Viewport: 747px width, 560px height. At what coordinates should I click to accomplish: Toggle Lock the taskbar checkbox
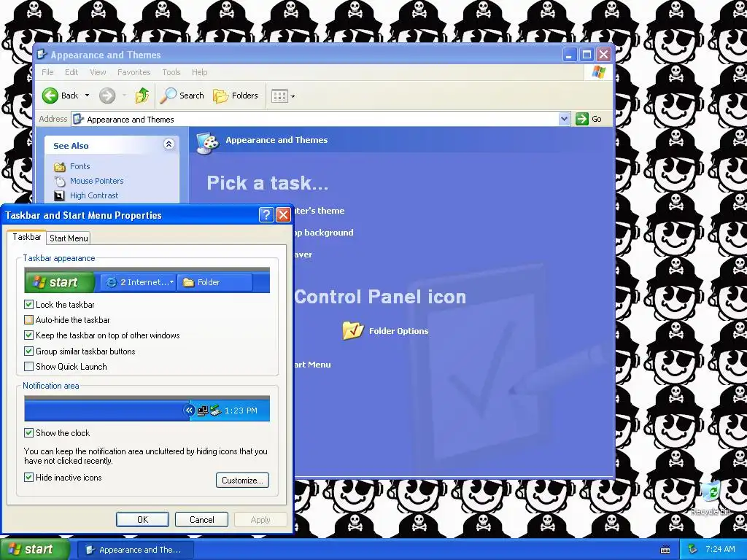pyautogui.click(x=28, y=304)
